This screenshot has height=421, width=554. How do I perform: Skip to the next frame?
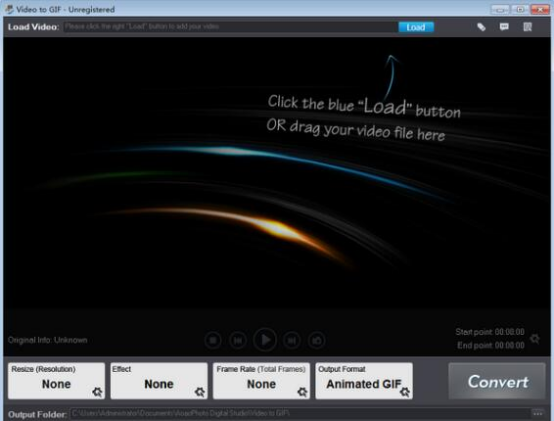(292, 340)
